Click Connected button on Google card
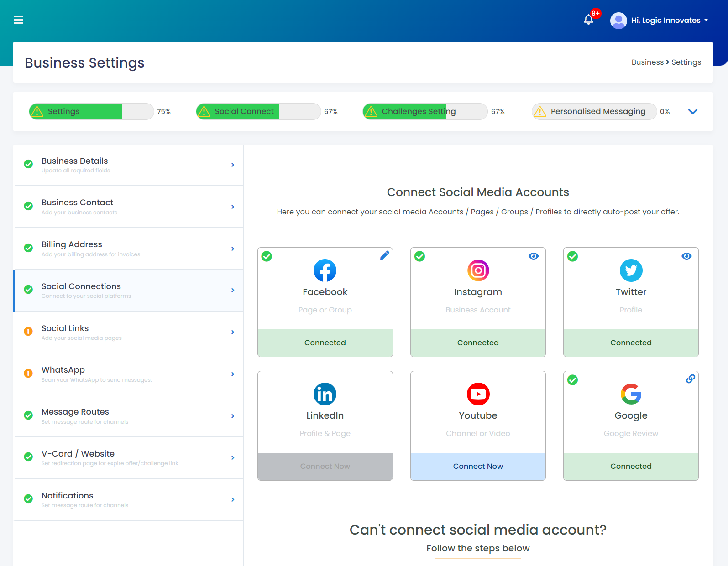 tap(631, 467)
